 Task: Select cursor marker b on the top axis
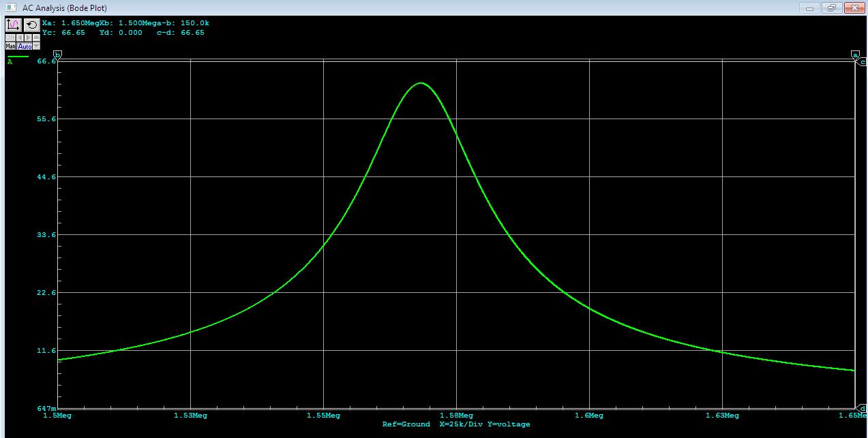pos(57,55)
